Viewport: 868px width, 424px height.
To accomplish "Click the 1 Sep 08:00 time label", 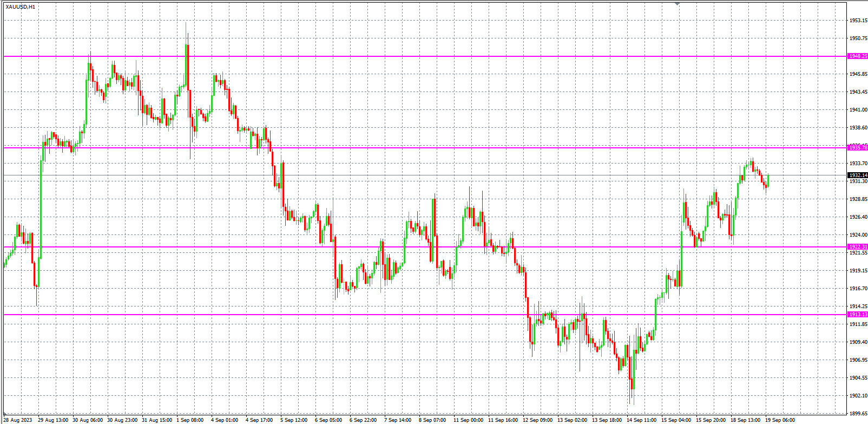I will (x=190, y=420).
